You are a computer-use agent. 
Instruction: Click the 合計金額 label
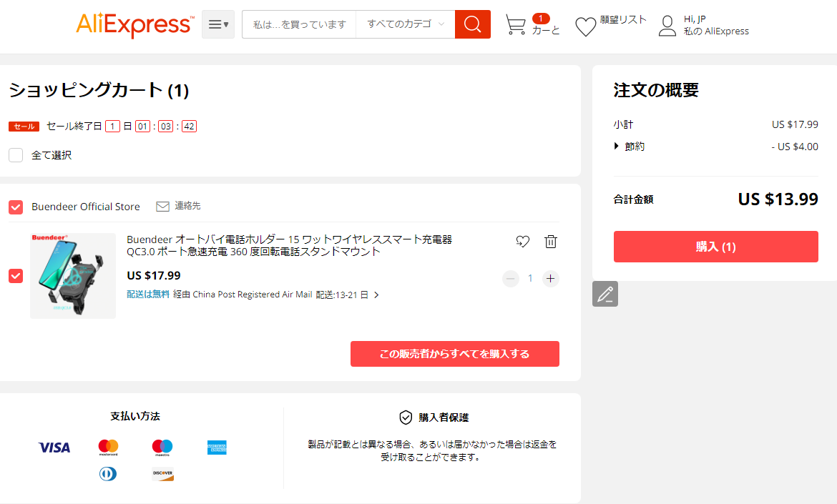tap(634, 199)
